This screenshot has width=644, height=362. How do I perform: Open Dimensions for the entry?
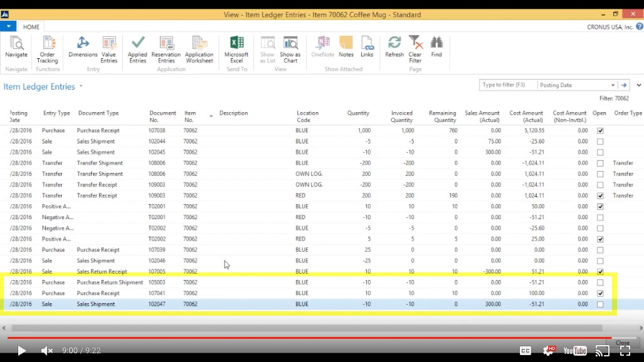click(83, 47)
